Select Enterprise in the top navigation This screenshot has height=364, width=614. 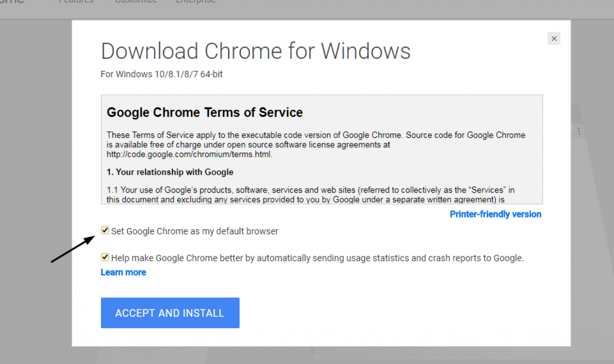(x=196, y=2)
